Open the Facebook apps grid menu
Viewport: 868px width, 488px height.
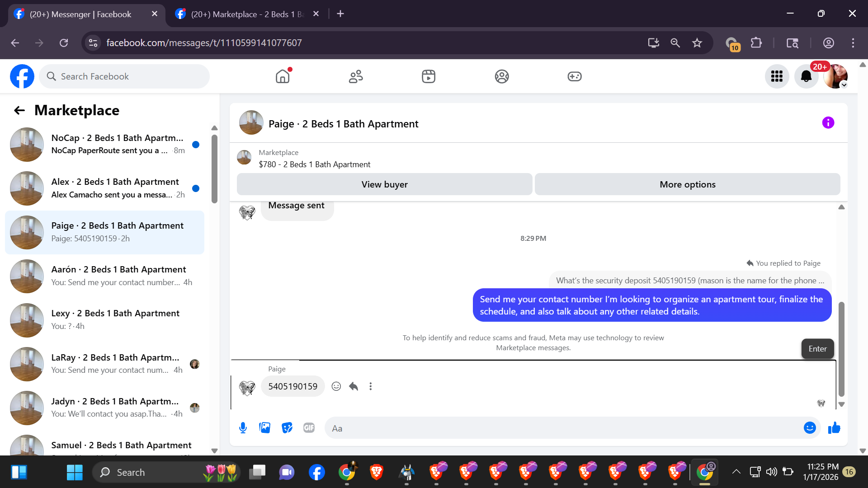pyautogui.click(x=777, y=76)
